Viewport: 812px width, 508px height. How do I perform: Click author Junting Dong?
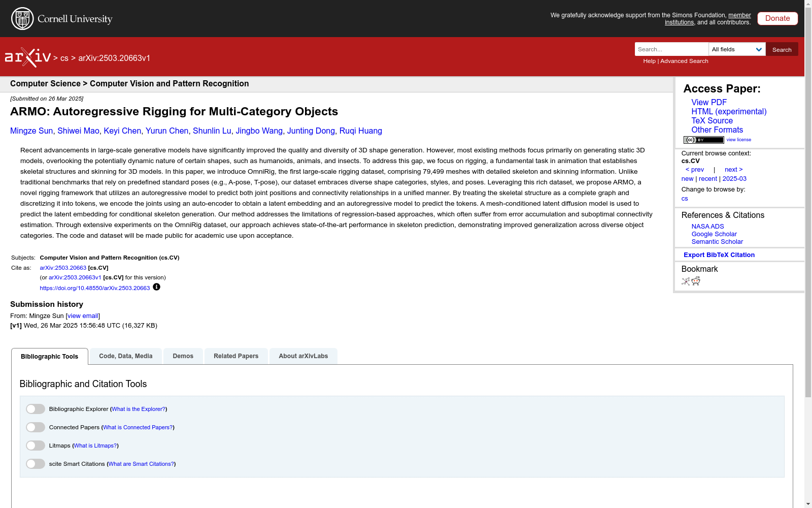tap(311, 131)
